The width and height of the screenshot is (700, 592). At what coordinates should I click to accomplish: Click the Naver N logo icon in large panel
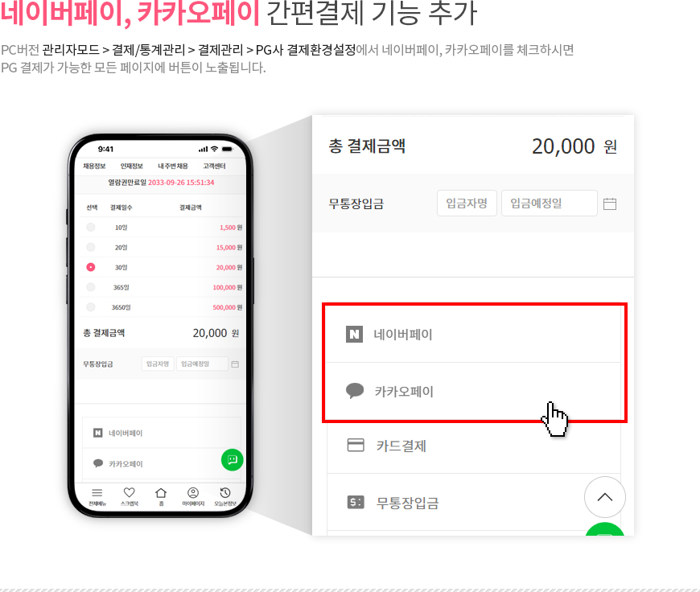click(x=354, y=334)
